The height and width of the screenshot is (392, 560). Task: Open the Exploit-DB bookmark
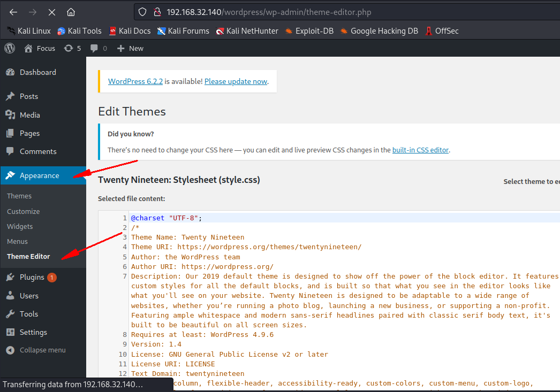pos(309,31)
